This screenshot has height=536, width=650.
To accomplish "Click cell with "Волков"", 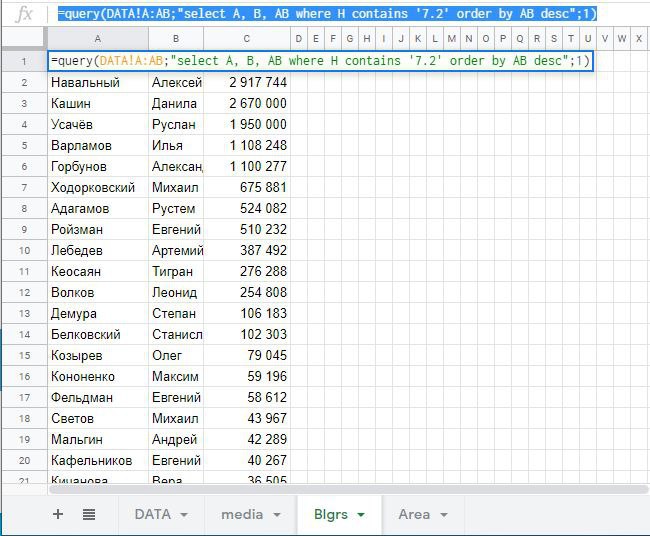I will click(x=98, y=292).
